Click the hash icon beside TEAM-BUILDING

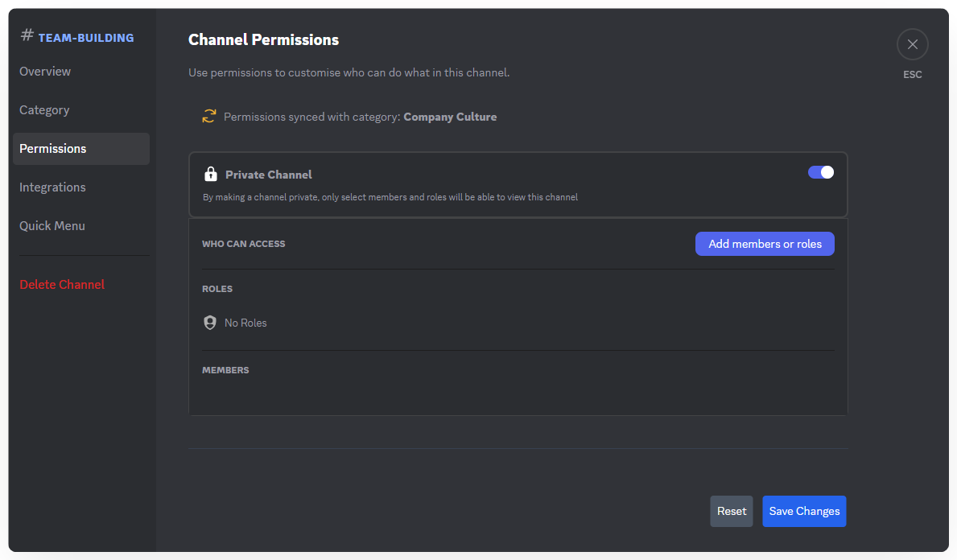[x=27, y=35]
